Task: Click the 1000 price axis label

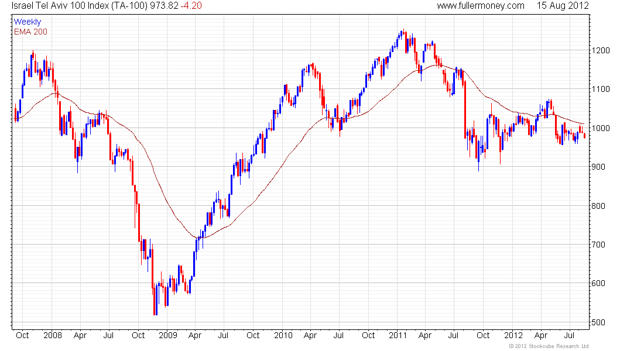Action: point(601,128)
